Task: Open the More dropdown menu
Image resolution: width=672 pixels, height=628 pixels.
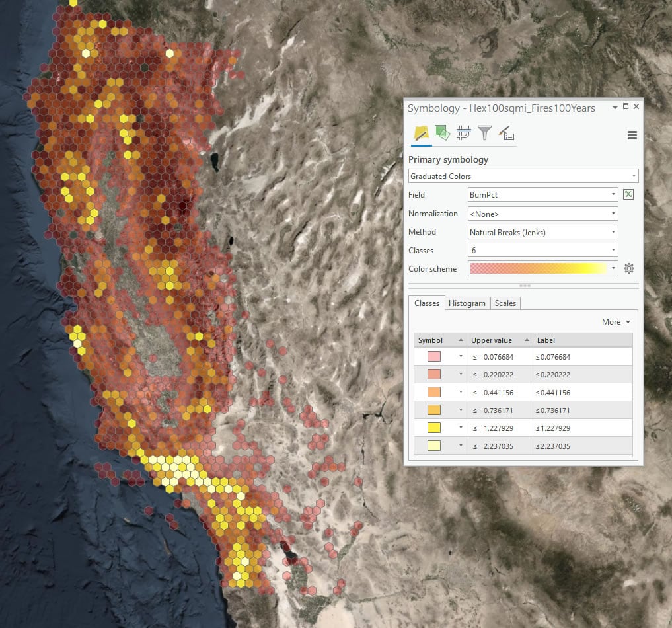Action: [x=616, y=321]
